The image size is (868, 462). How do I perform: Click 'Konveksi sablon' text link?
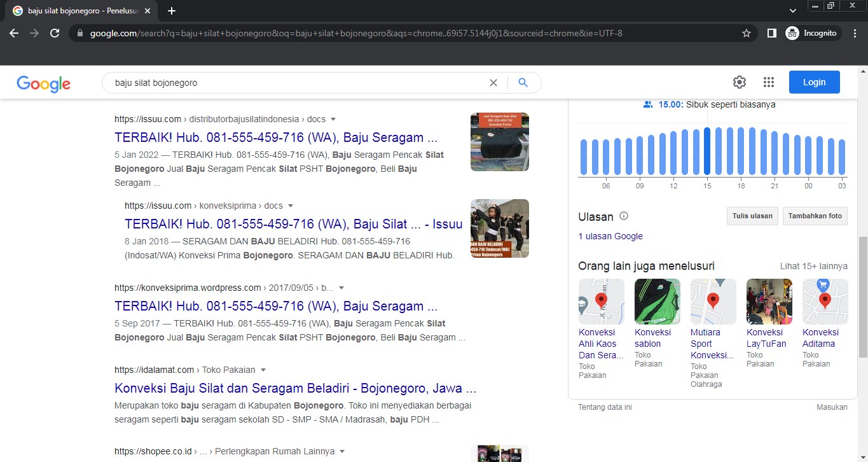652,338
